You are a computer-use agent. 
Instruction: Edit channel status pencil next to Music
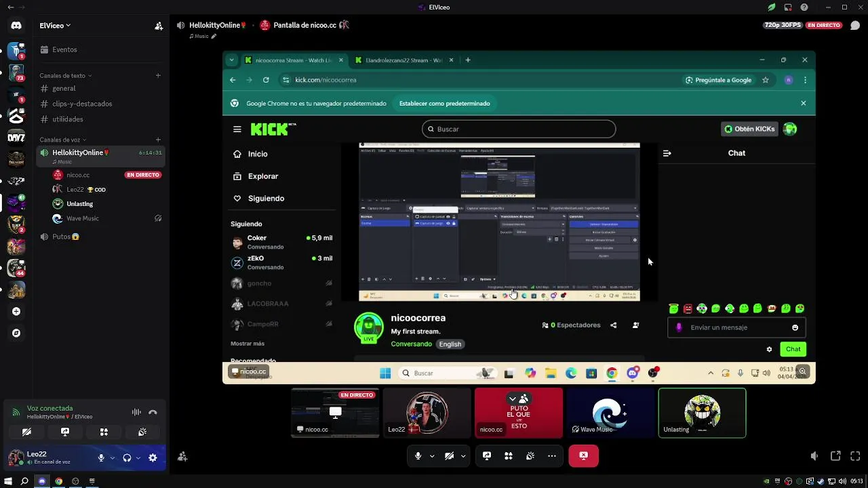tap(214, 36)
